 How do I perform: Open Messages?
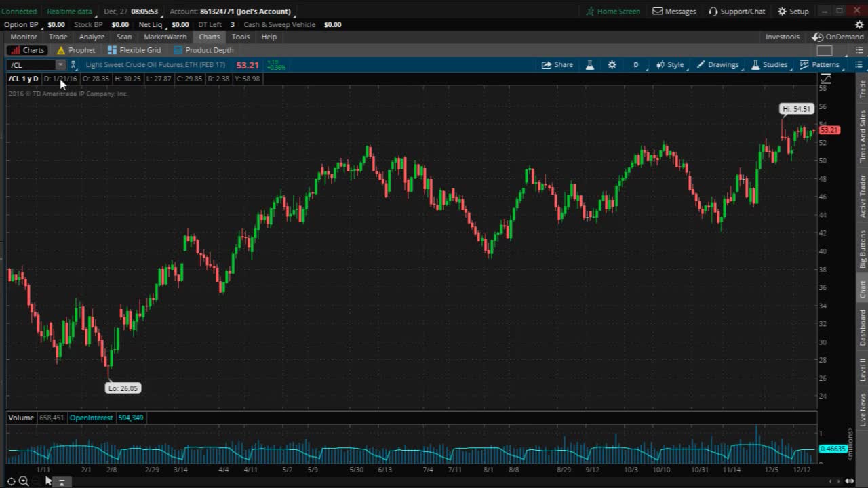point(674,12)
